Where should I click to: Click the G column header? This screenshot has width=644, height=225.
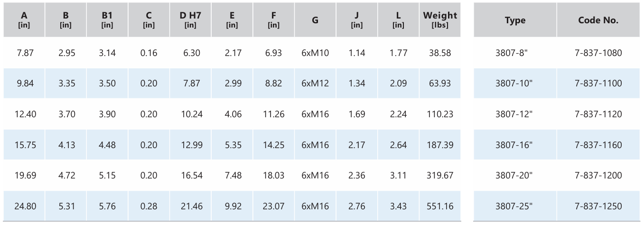tap(315, 20)
